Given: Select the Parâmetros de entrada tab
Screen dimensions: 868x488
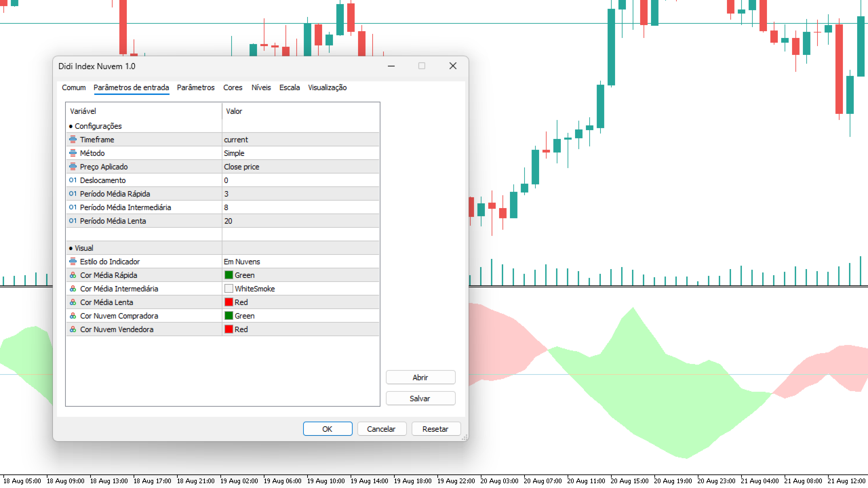Looking at the screenshot, I should click(x=132, y=87).
